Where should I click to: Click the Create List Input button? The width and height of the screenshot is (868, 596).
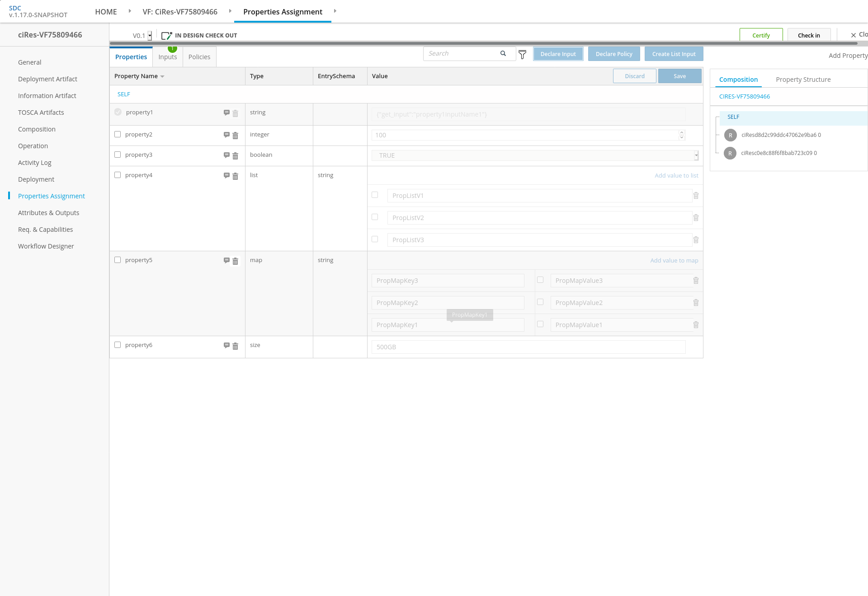pos(674,54)
